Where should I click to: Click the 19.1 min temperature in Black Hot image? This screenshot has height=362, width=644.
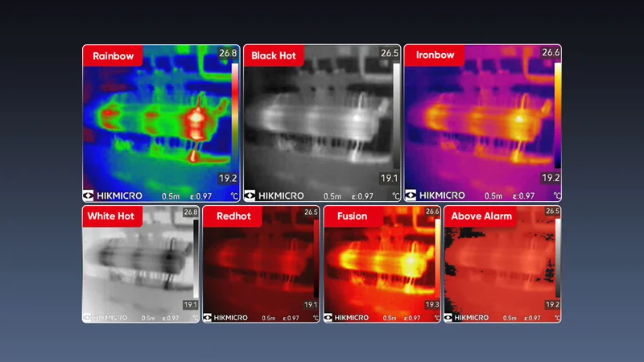(x=389, y=179)
